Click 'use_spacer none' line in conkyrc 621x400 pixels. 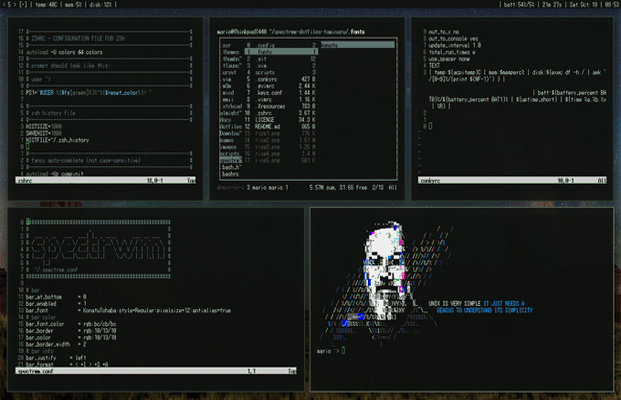click(449, 59)
